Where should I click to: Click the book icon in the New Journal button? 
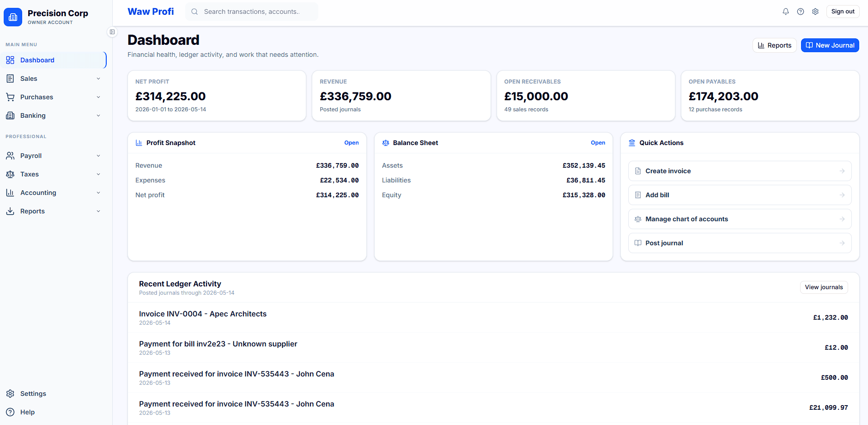coord(809,45)
